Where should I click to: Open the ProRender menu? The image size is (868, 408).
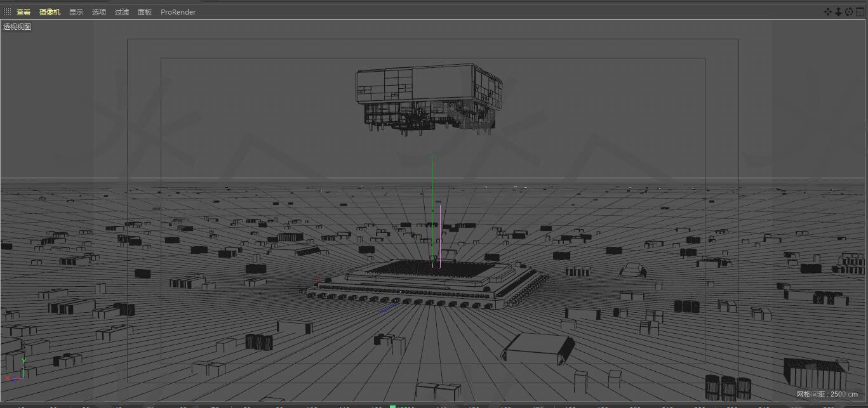178,11
